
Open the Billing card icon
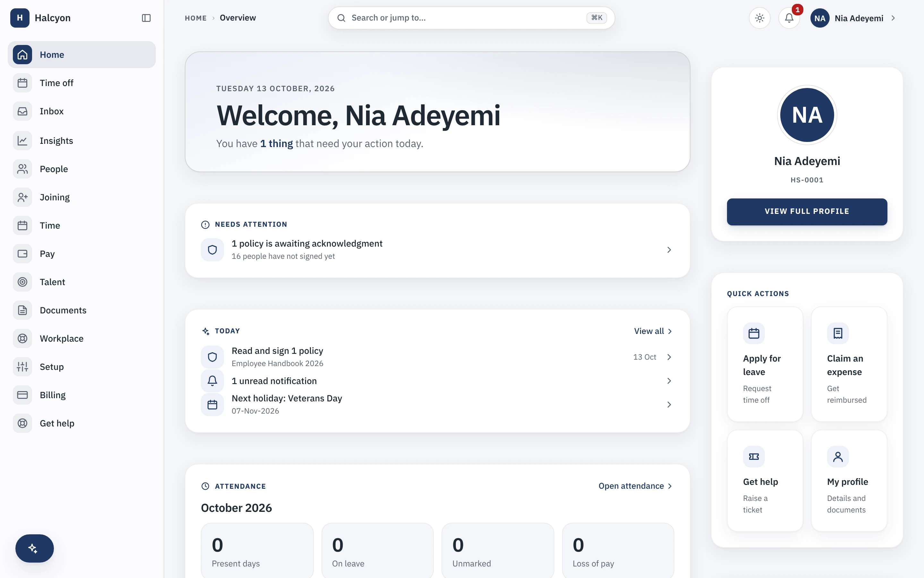(x=22, y=395)
